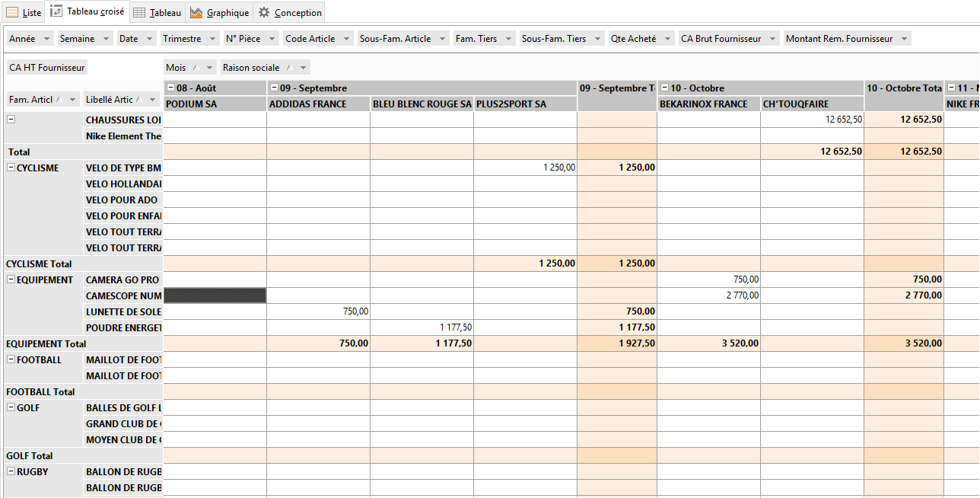Screen dimensions: 980x498
Task: Open the Sous-Fam. Article filter dropdown
Action: (442, 39)
